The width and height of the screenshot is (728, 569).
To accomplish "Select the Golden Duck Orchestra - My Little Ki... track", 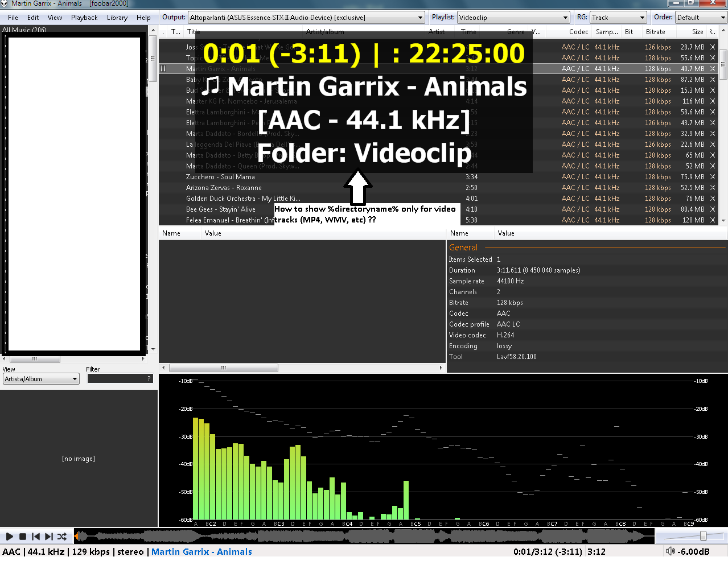I will point(243,199).
